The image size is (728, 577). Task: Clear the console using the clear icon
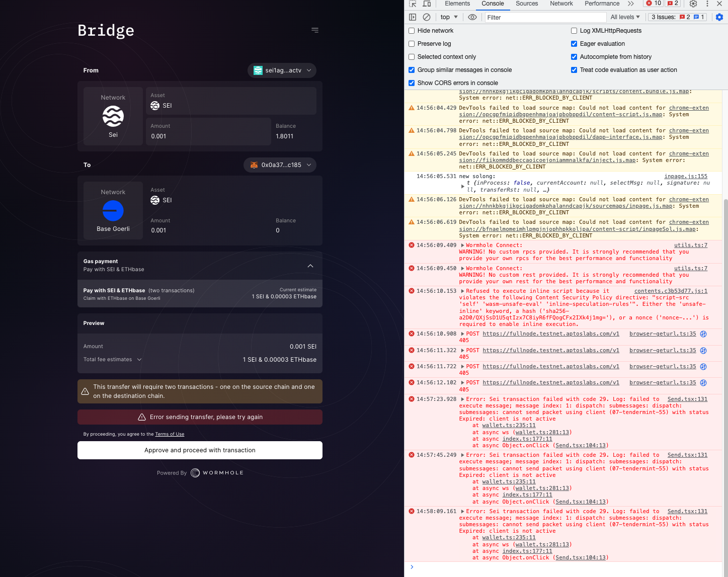click(x=427, y=17)
